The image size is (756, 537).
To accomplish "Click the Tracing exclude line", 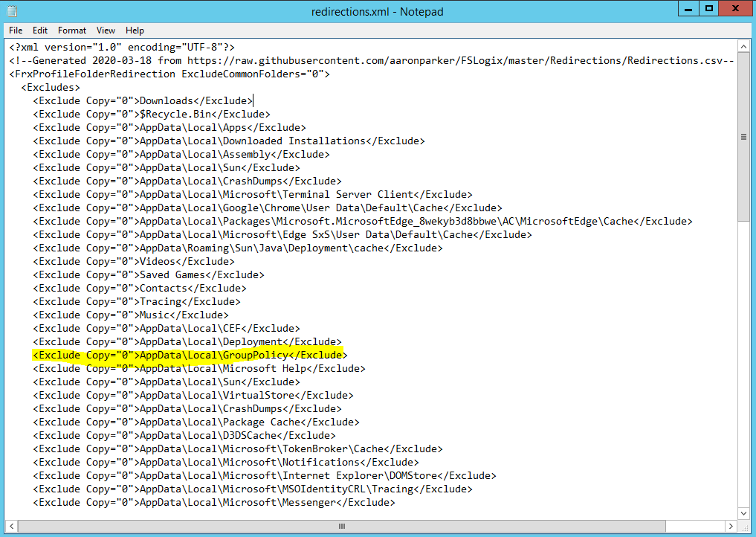I will tap(137, 301).
